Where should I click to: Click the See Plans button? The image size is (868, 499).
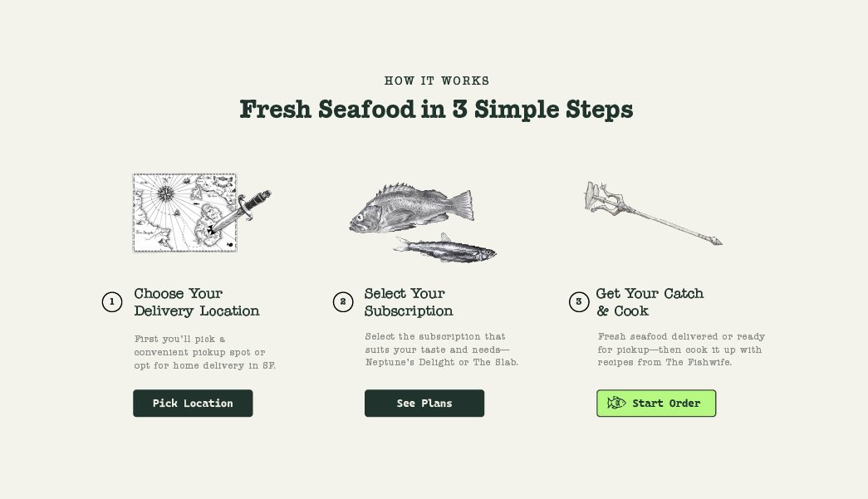[x=424, y=404]
